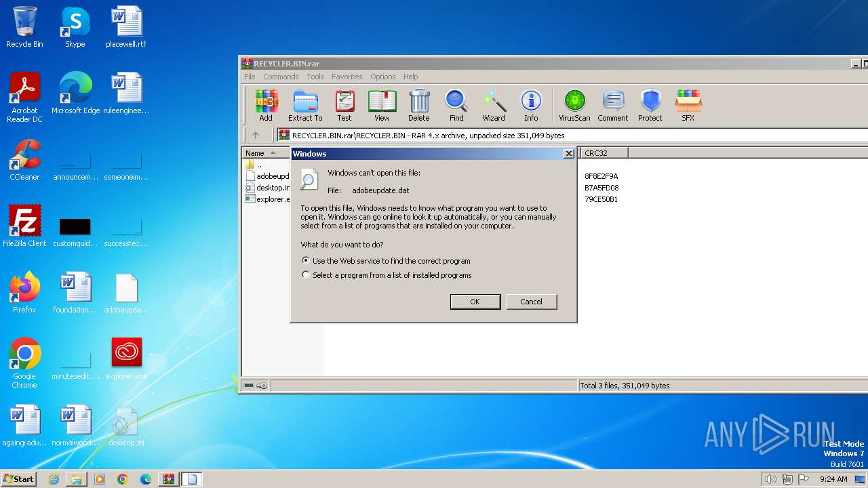868x488 pixels.
Task: Click Windows Explorer folder taskbar icon
Action: tap(77, 479)
